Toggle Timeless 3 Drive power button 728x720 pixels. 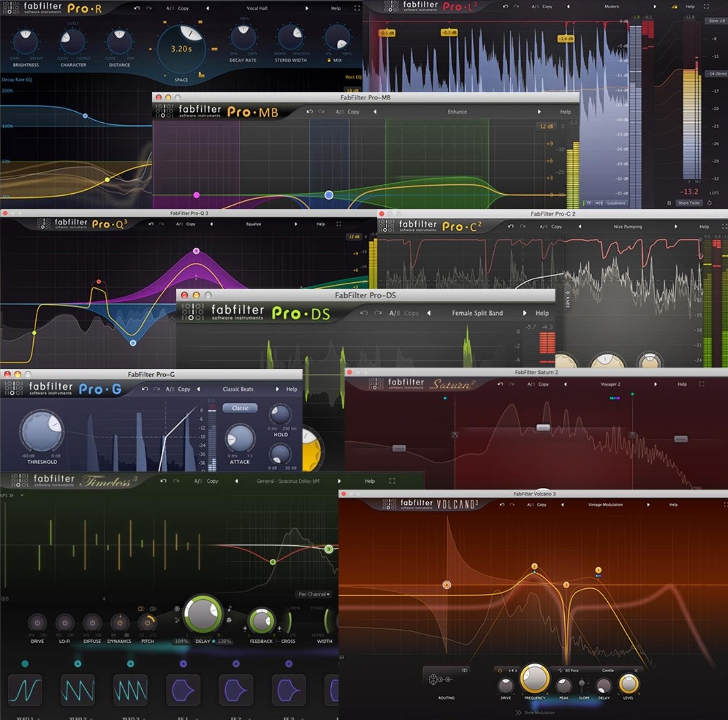point(37,623)
